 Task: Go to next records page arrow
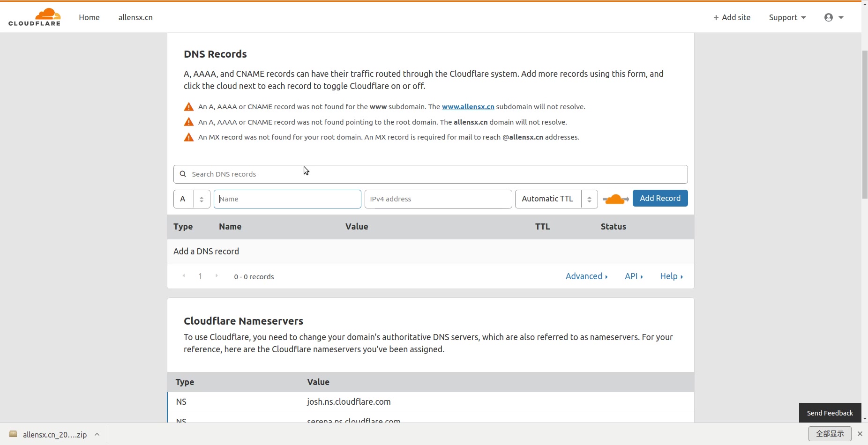pyautogui.click(x=217, y=276)
